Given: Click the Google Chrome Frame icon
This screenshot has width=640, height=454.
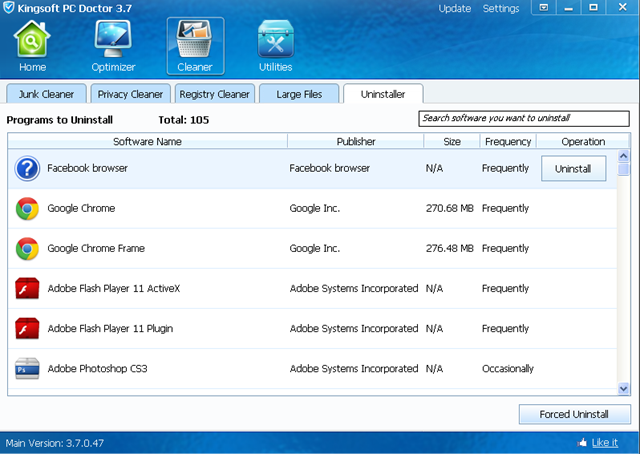Looking at the screenshot, I should tap(27, 248).
